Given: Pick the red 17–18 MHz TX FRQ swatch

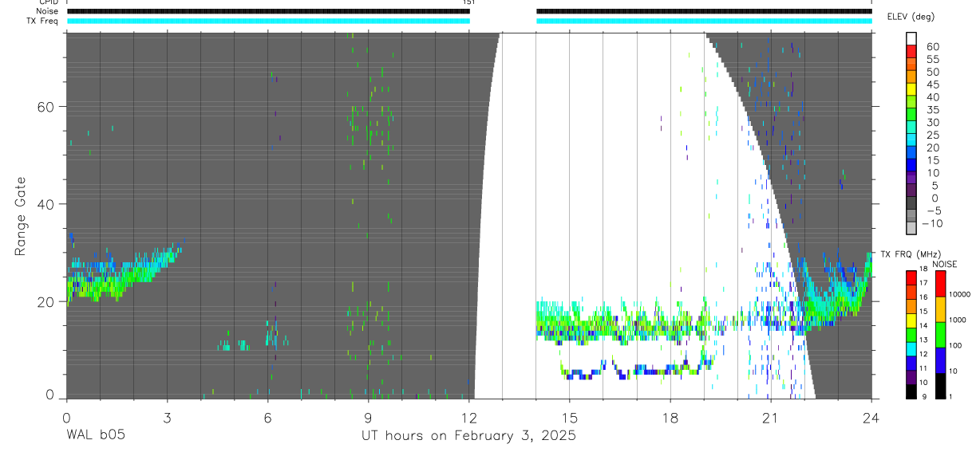Looking at the screenshot, I should (x=911, y=277).
